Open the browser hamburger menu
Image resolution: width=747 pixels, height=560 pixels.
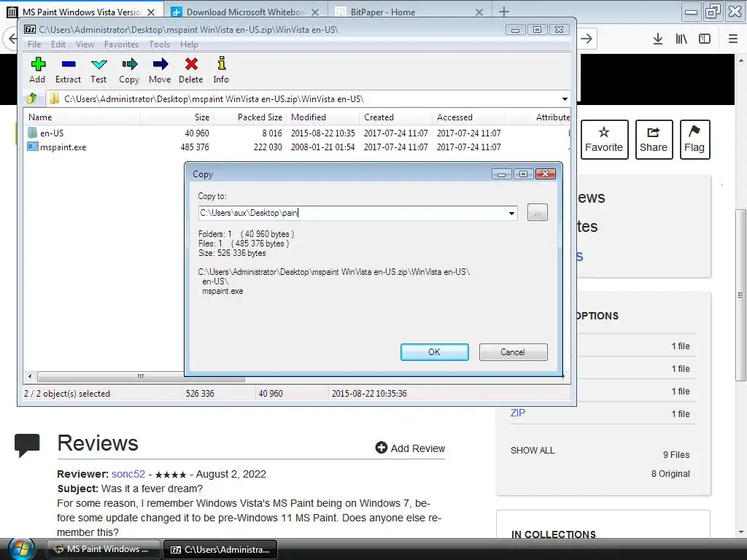click(733, 39)
